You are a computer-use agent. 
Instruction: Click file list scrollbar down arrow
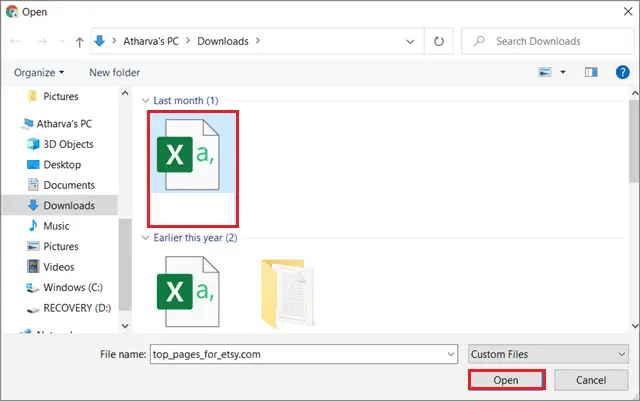click(x=635, y=326)
